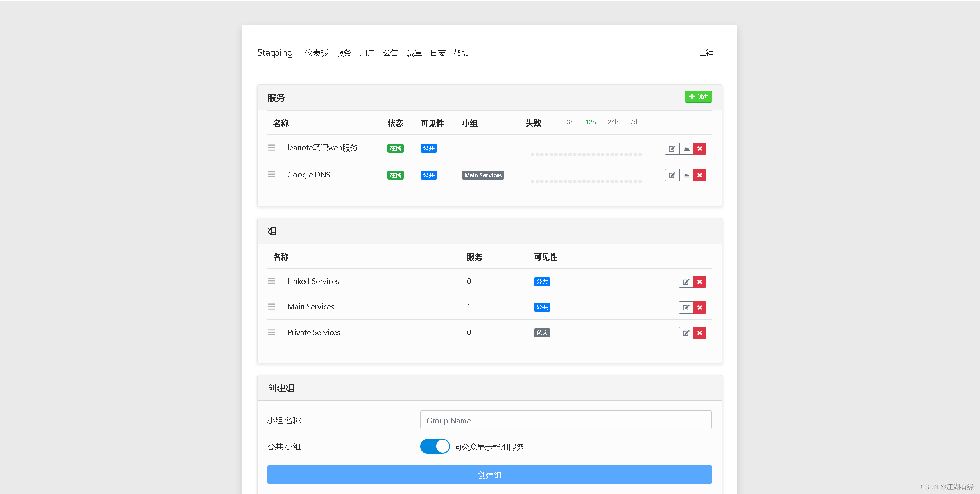980x494 pixels.
Task: Click 私人 badge of Private Services
Action: (x=542, y=333)
